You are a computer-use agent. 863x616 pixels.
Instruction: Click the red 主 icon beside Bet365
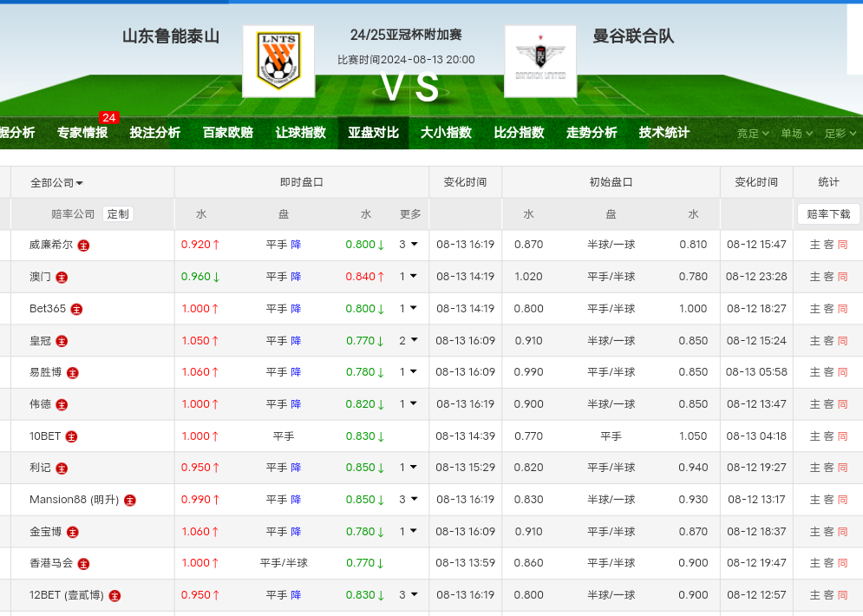tap(76, 310)
